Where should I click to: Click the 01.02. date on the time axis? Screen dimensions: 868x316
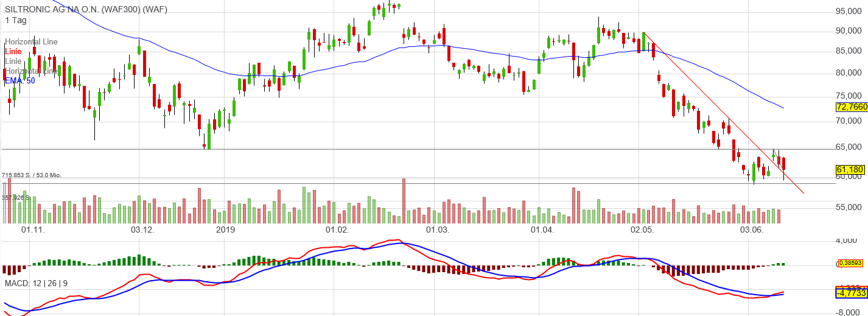337,230
